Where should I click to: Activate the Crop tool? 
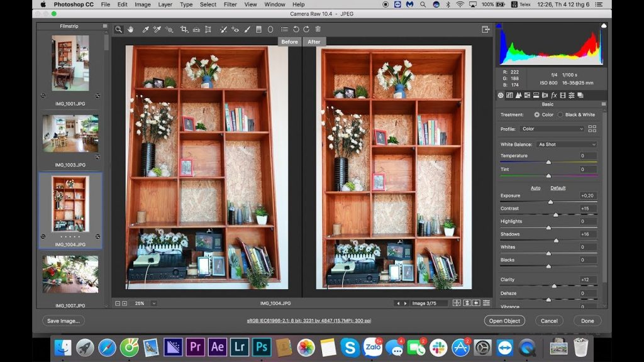click(184, 29)
